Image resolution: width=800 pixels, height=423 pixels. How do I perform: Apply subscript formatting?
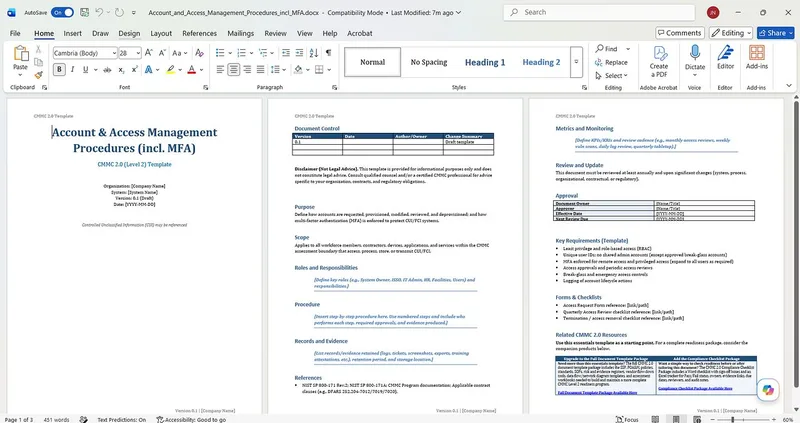pos(121,69)
